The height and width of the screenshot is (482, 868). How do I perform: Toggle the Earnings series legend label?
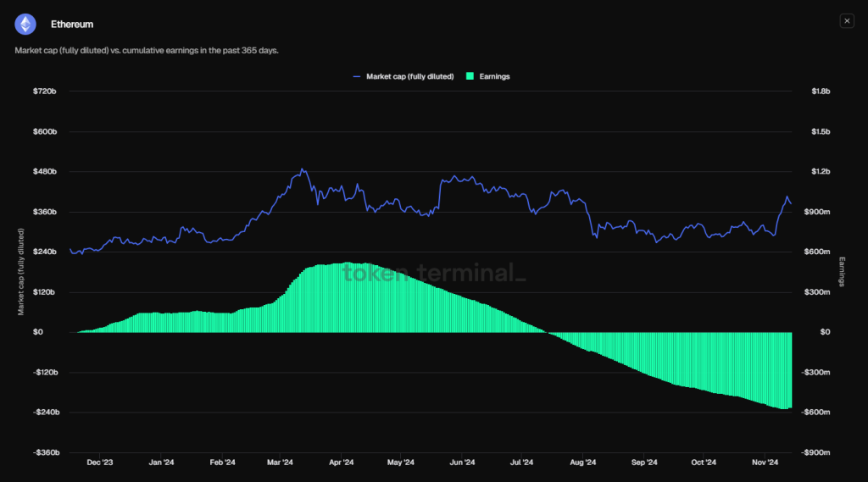(494, 76)
